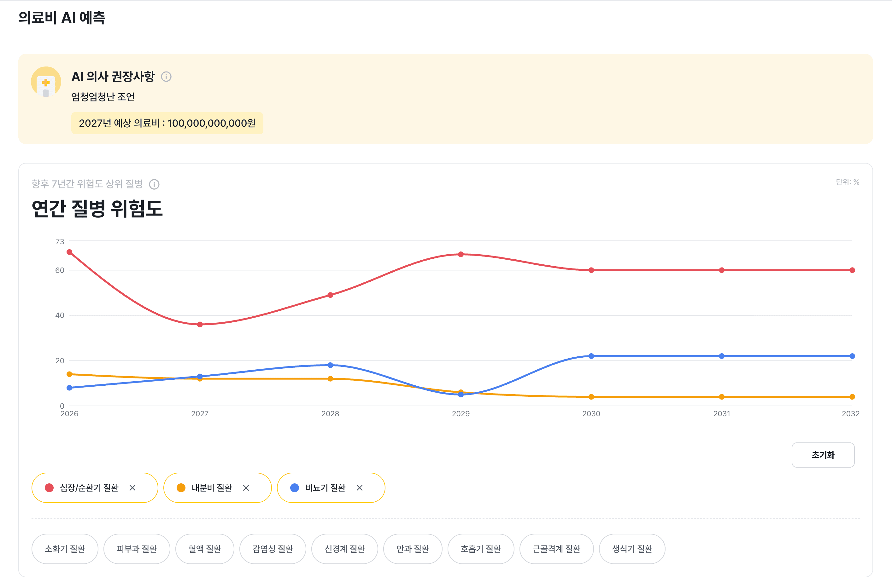Viewport: 892px width, 588px height.
Task: Select the 감염성 질환 chip
Action: [273, 549]
